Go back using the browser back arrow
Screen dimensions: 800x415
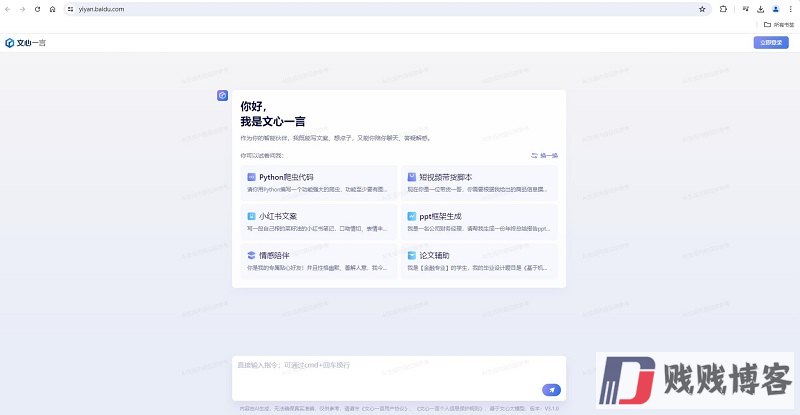[x=8, y=9]
